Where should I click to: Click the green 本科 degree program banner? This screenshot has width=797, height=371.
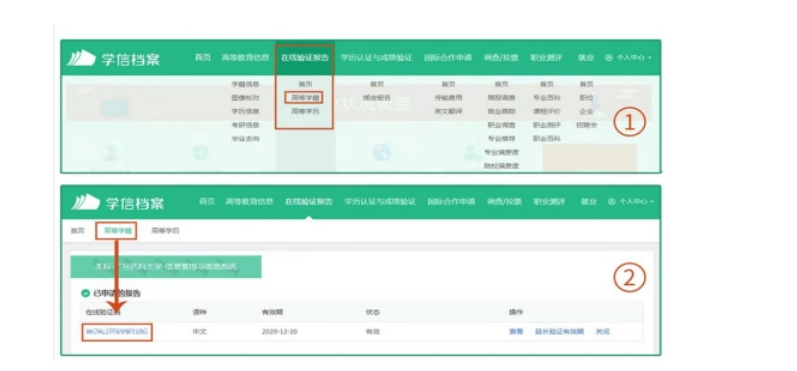pos(166,266)
